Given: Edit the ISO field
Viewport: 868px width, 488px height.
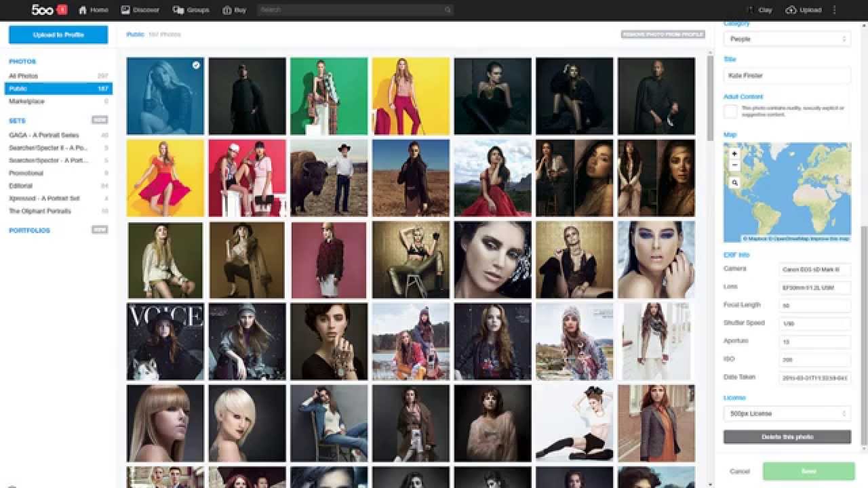Looking at the screenshot, I should 814,360.
